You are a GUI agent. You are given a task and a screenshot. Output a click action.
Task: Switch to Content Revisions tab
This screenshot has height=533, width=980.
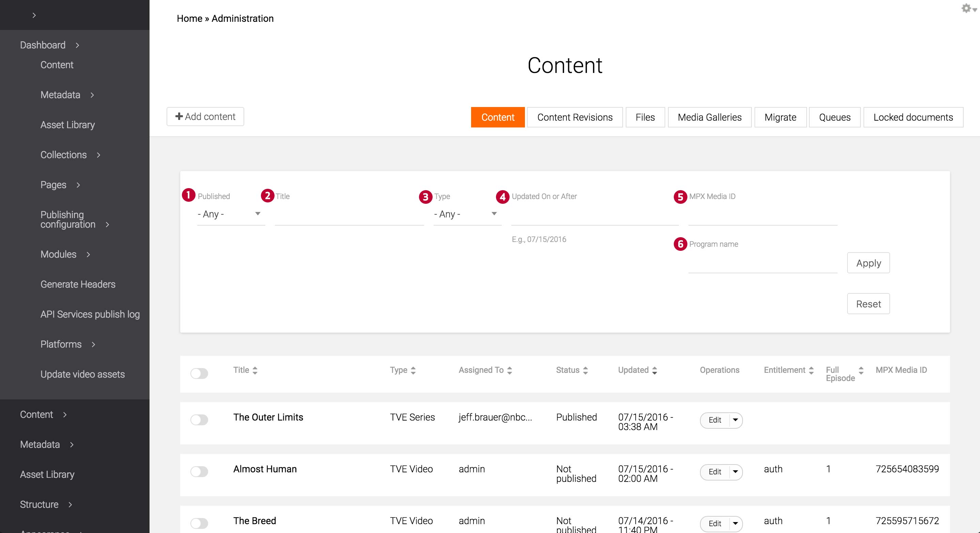point(574,117)
